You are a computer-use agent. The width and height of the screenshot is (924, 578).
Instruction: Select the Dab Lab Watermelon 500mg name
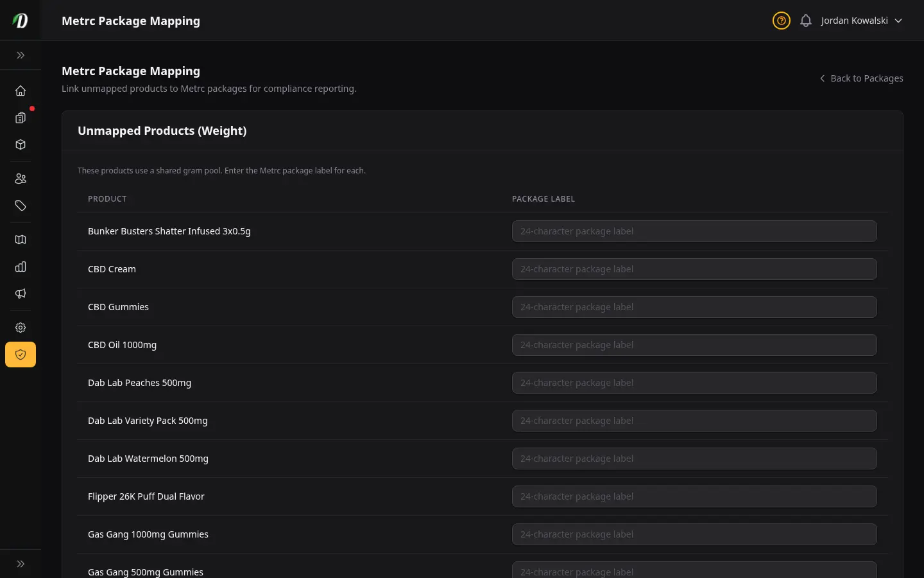click(148, 459)
